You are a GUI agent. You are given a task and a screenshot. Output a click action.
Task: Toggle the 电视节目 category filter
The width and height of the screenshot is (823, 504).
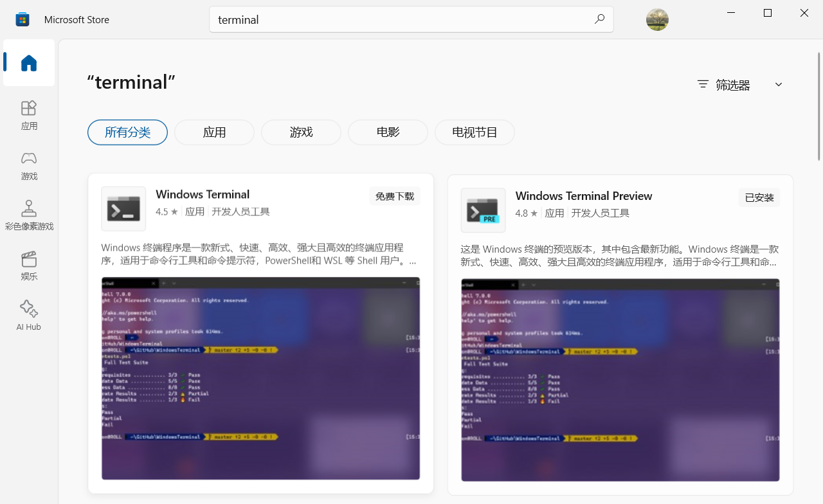click(x=474, y=132)
